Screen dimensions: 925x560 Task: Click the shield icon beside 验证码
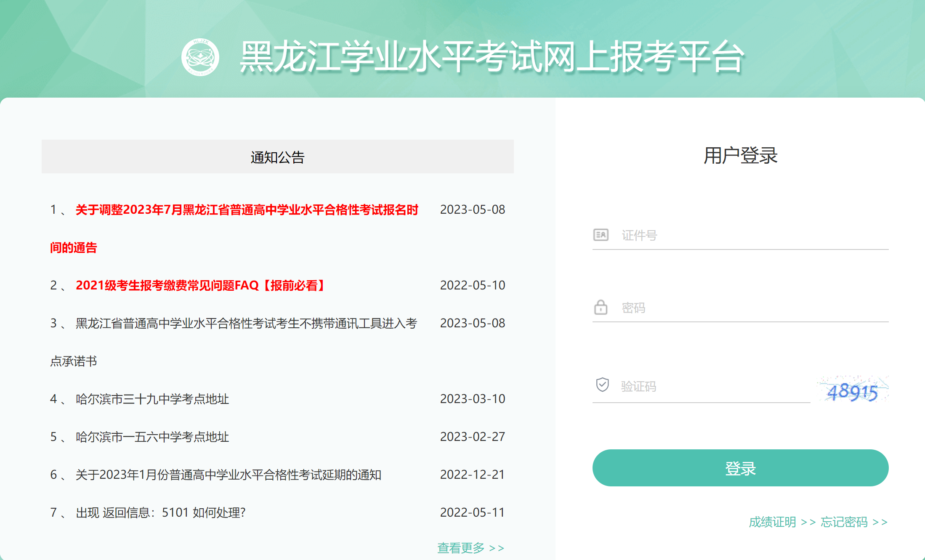click(x=602, y=385)
